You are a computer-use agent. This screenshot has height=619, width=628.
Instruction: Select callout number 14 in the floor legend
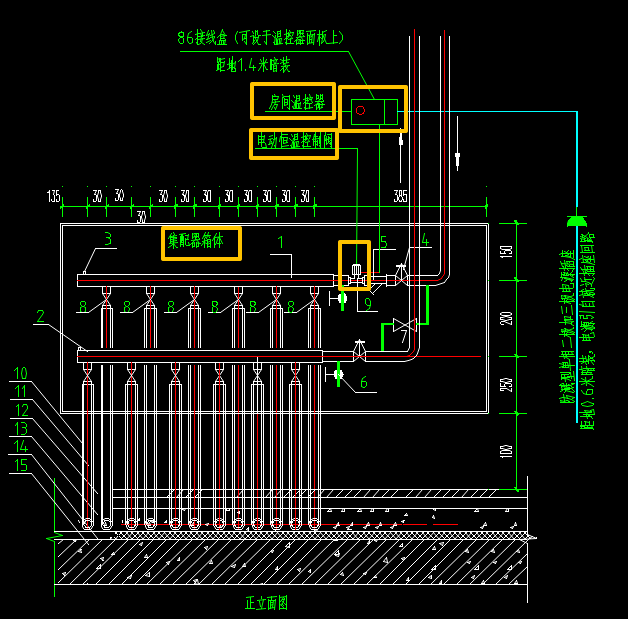(20, 446)
